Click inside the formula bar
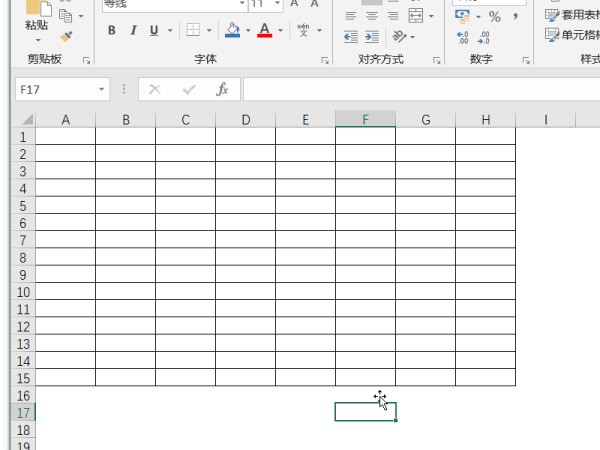This screenshot has height=450, width=600. coord(422,90)
